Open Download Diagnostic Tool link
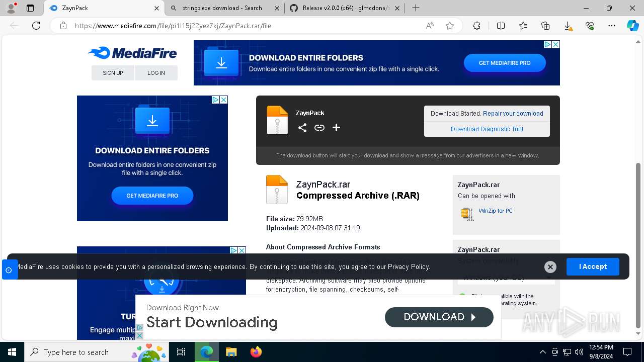This screenshot has width=644, height=362. [487, 129]
